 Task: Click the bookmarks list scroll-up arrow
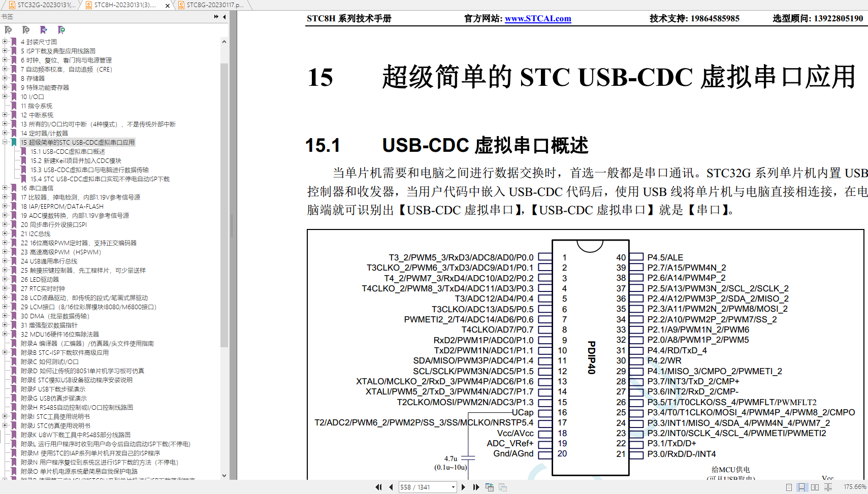point(224,42)
